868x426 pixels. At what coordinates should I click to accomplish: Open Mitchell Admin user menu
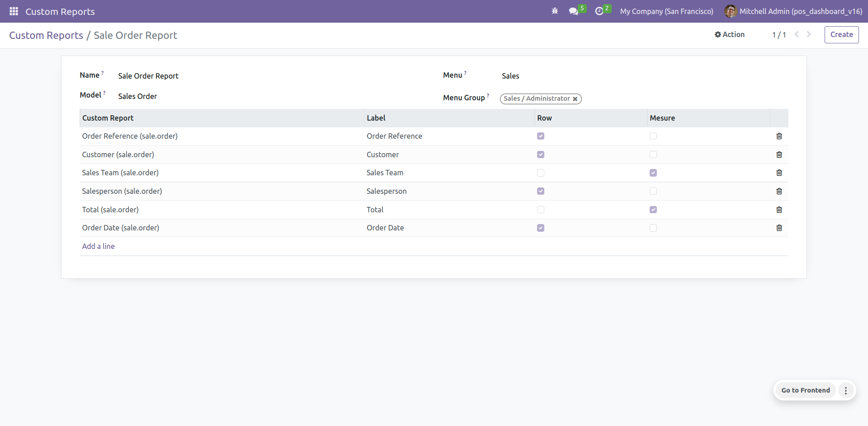[x=793, y=11]
